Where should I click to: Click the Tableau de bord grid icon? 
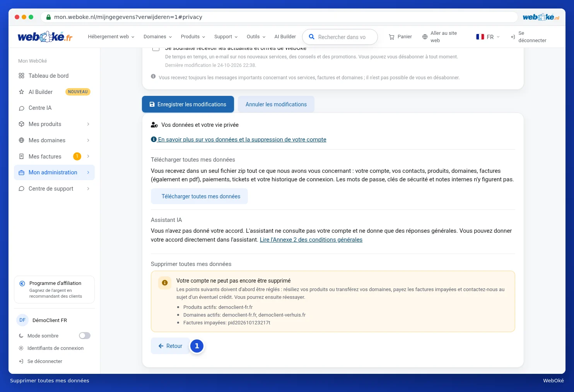21,76
